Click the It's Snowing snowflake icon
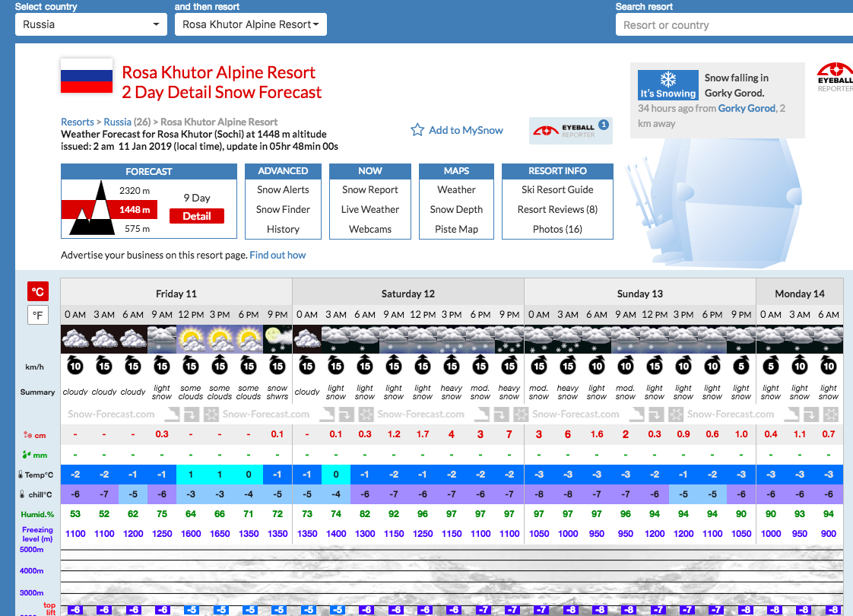The image size is (853, 616). [x=668, y=79]
